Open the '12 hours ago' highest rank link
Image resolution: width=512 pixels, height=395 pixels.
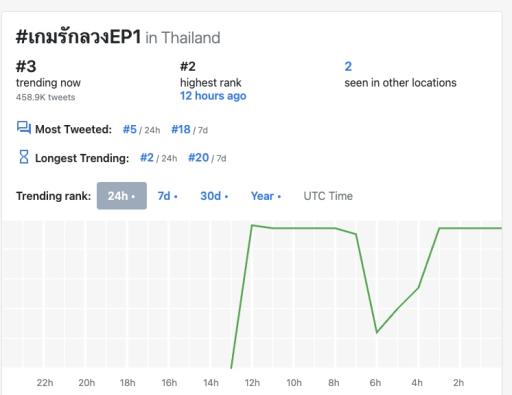pos(213,96)
